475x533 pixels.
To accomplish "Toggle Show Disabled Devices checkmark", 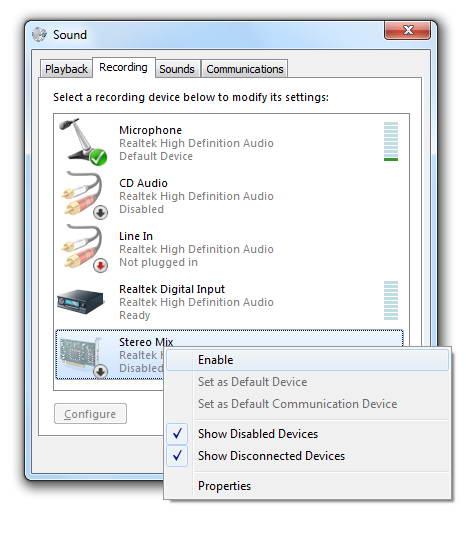I will point(177,433).
